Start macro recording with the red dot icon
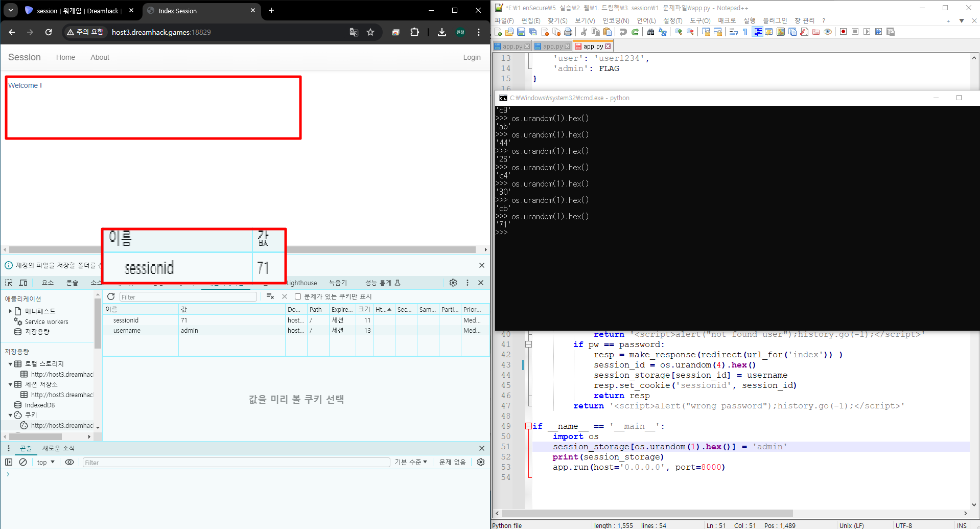Viewport: 980px width, 529px height. (x=844, y=32)
